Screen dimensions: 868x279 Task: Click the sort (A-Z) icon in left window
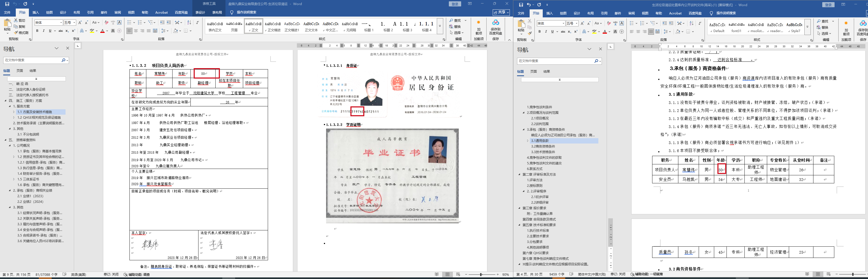[189, 22]
